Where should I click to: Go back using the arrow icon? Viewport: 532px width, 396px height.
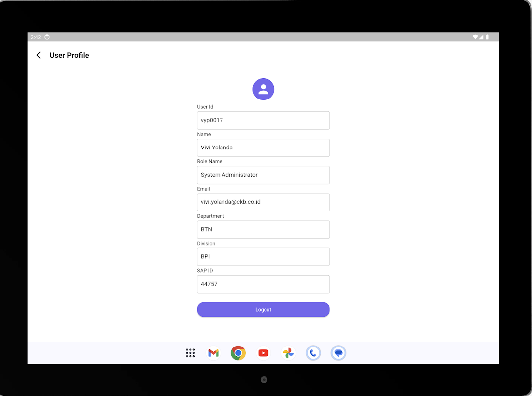click(39, 55)
